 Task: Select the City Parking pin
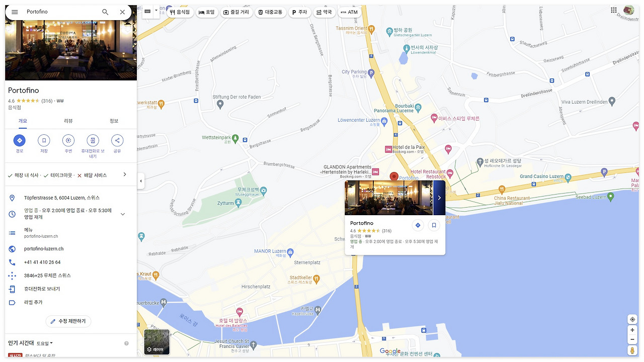click(372, 73)
